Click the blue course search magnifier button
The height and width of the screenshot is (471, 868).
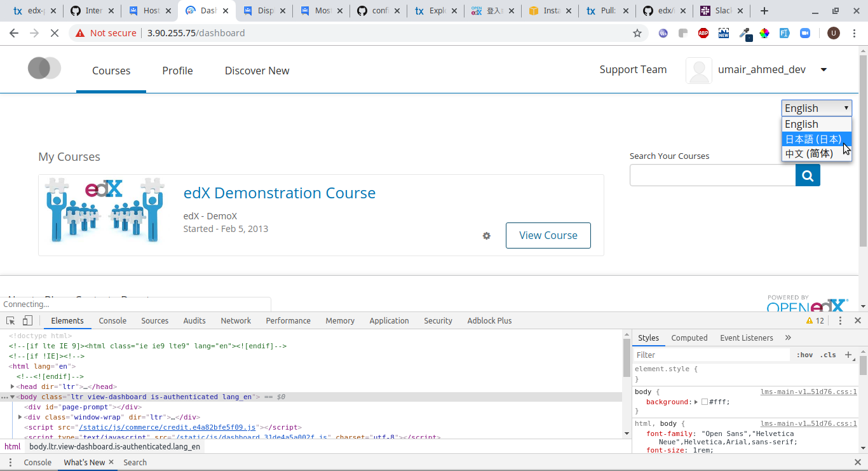[808, 175]
